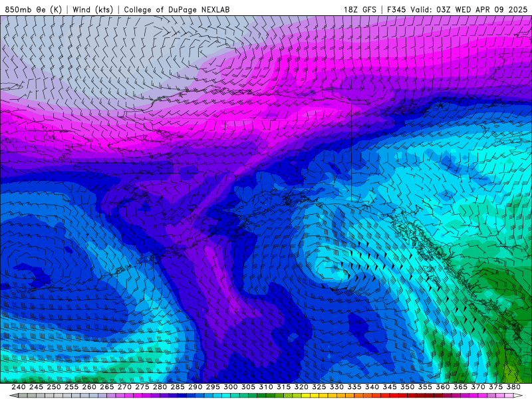Click the 255 value on the color scale
The width and height of the screenshot is (532, 399).
click(x=72, y=387)
